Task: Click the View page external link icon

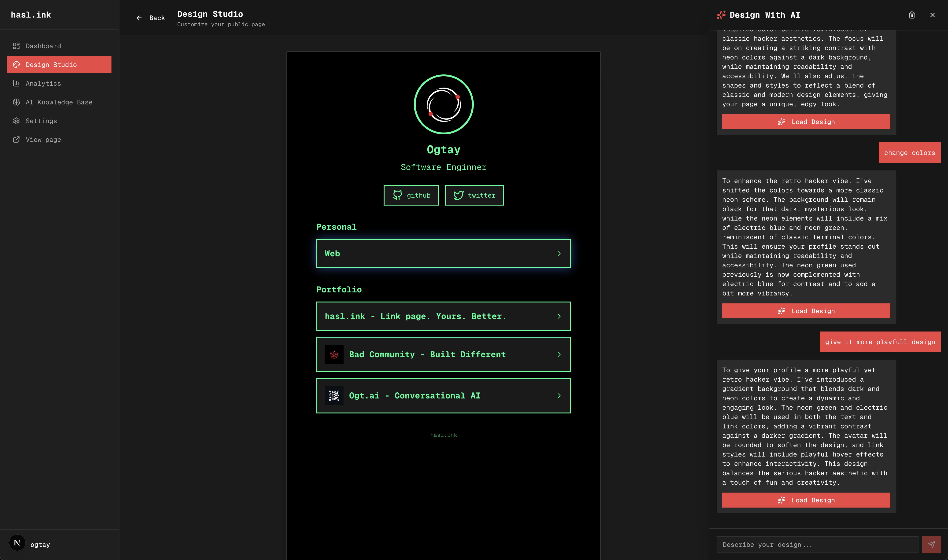Action: (17, 140)
